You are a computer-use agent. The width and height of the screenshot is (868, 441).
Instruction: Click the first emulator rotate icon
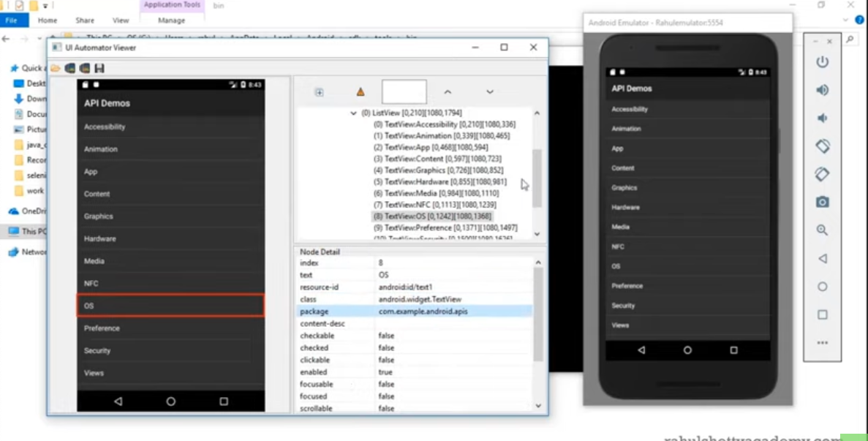822,146
